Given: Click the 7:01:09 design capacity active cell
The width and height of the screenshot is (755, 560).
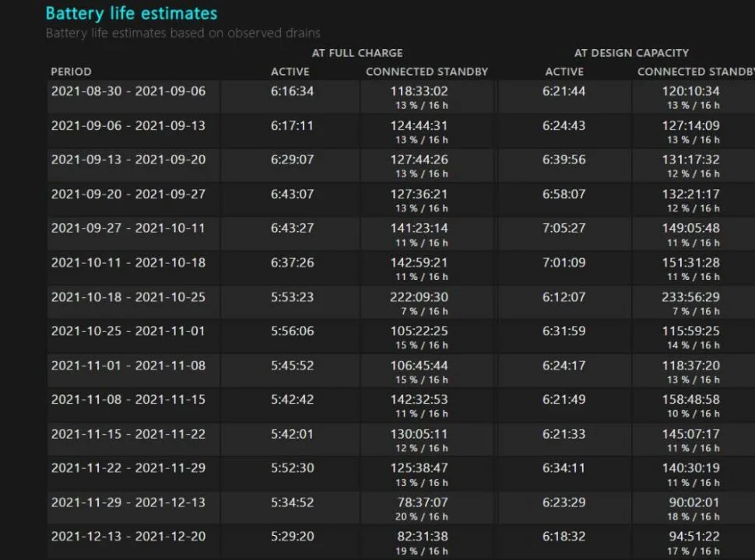Looking at the screenshot, I should click(564, 263).
